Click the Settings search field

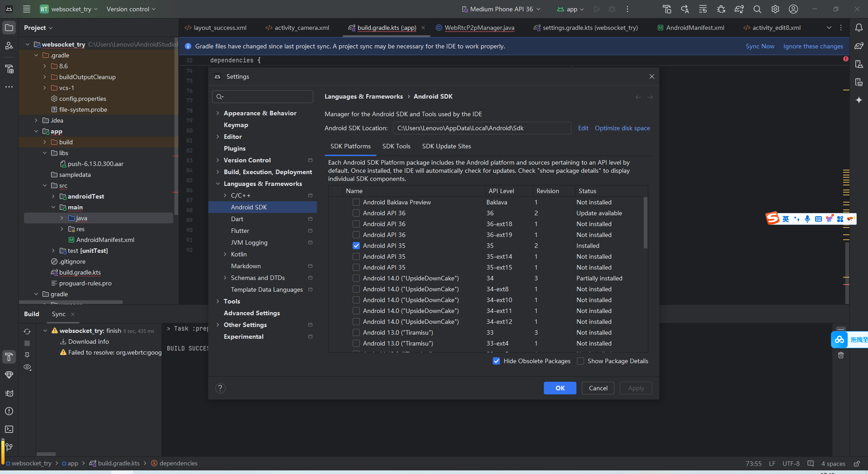coord(263,97)
